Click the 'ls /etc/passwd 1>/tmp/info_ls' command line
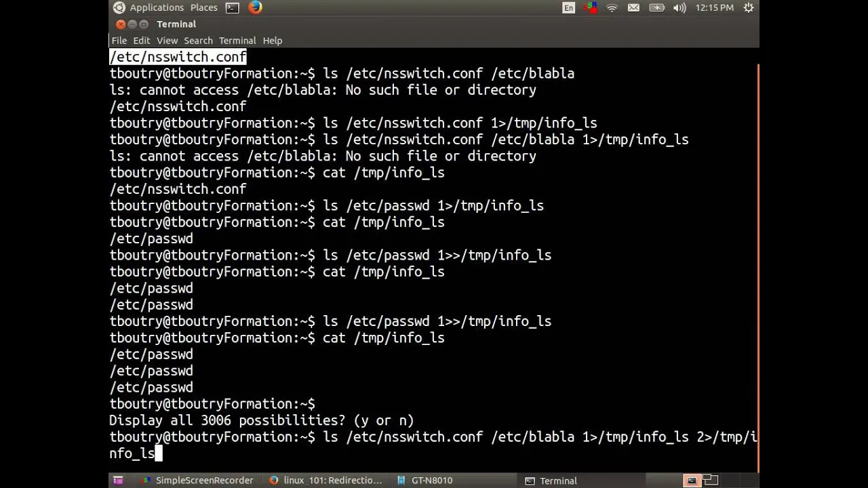Screen dimensions: 868x488 (327, 206)
